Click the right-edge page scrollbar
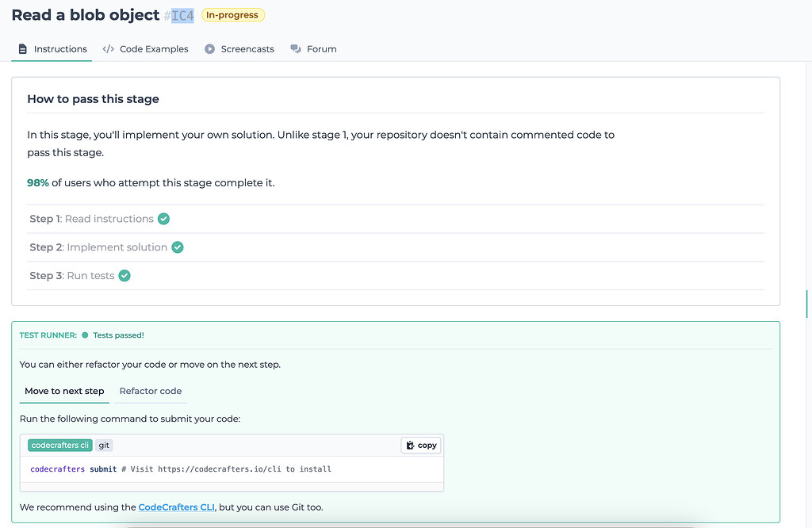 tap(807, 304)
